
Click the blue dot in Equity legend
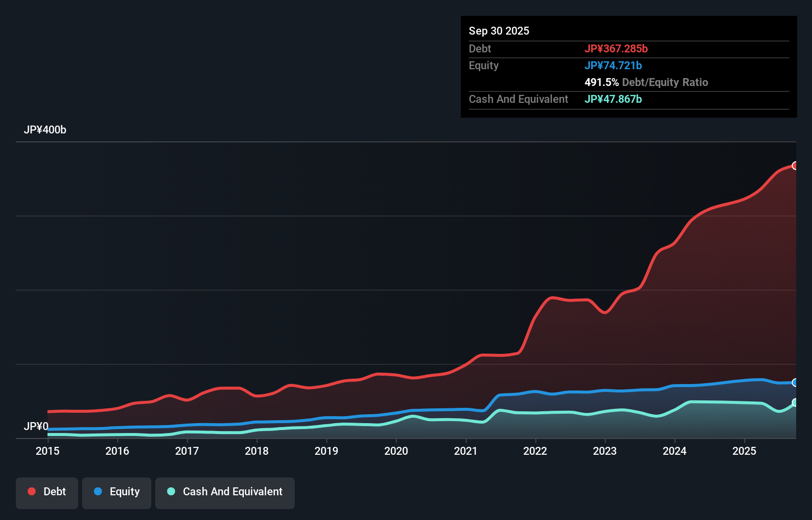tap(98, 491)
